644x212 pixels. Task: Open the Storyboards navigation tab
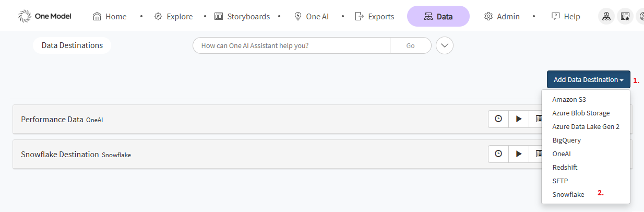click(242, 16)
